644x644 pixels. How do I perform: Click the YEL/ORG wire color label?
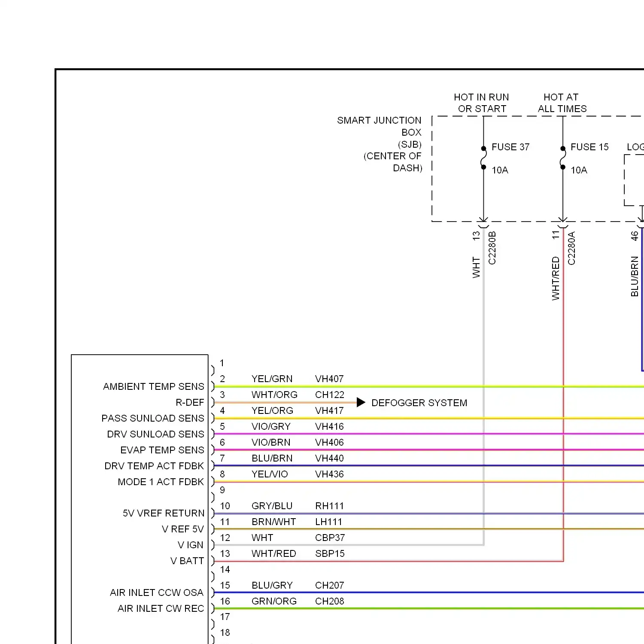point(272,410)
